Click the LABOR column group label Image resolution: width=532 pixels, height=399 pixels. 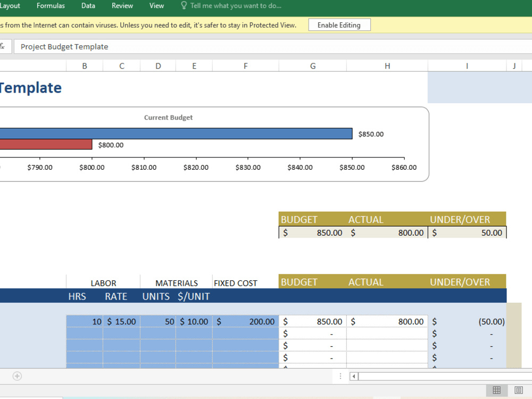point(103,283)
